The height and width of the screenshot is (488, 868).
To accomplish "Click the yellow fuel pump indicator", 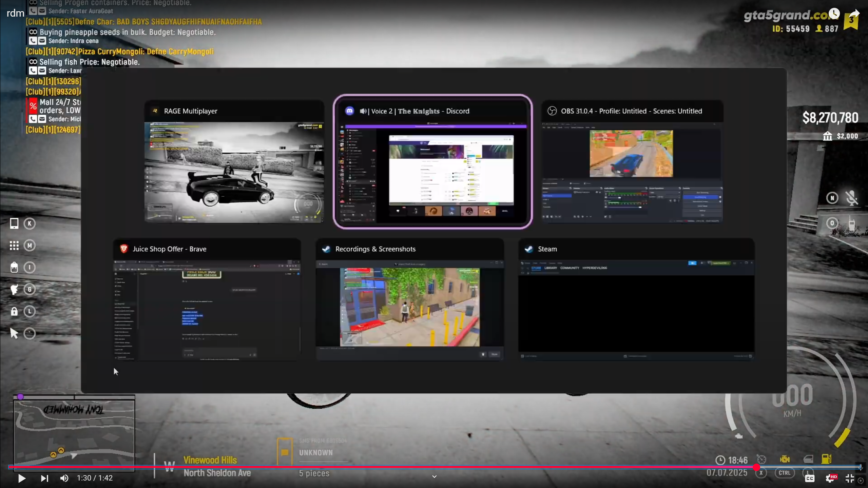I will (x=827, y=459).
